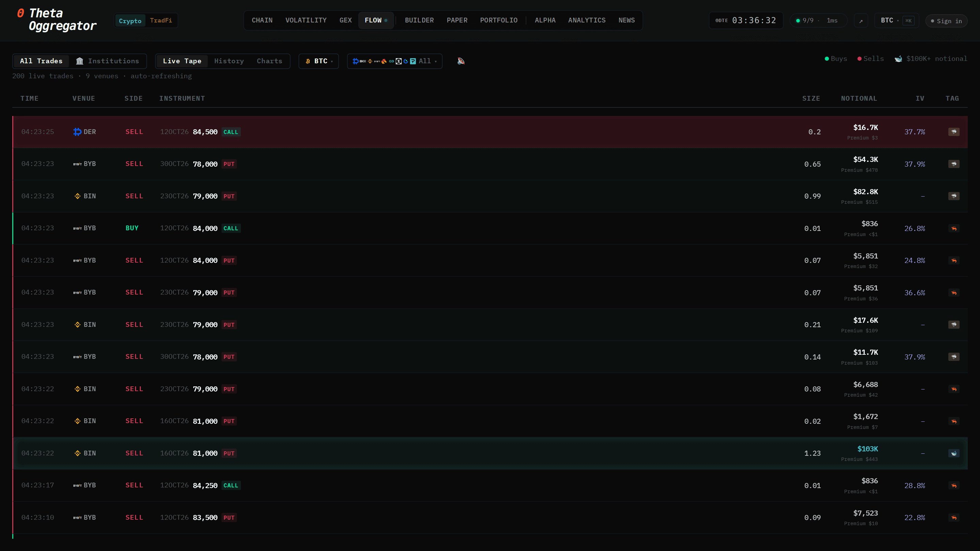Click the $103K notional value
Viewport: 980px width, 551px height.
pyautogui.click(x=867, y=449)
